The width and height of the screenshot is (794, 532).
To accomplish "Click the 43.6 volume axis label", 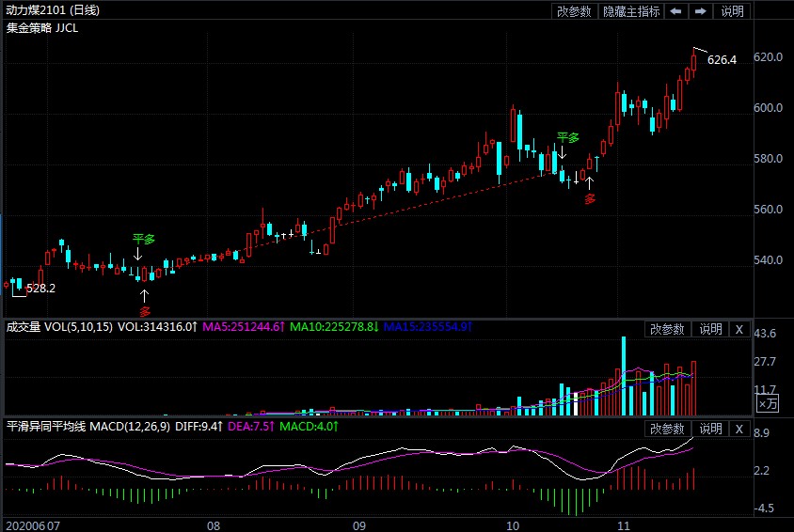I will click(765, 334).
